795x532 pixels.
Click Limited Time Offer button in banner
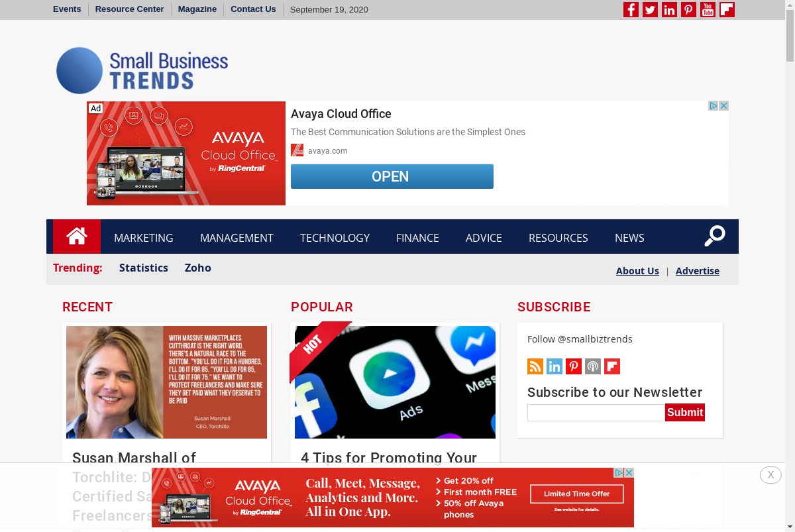pos(576,494)
